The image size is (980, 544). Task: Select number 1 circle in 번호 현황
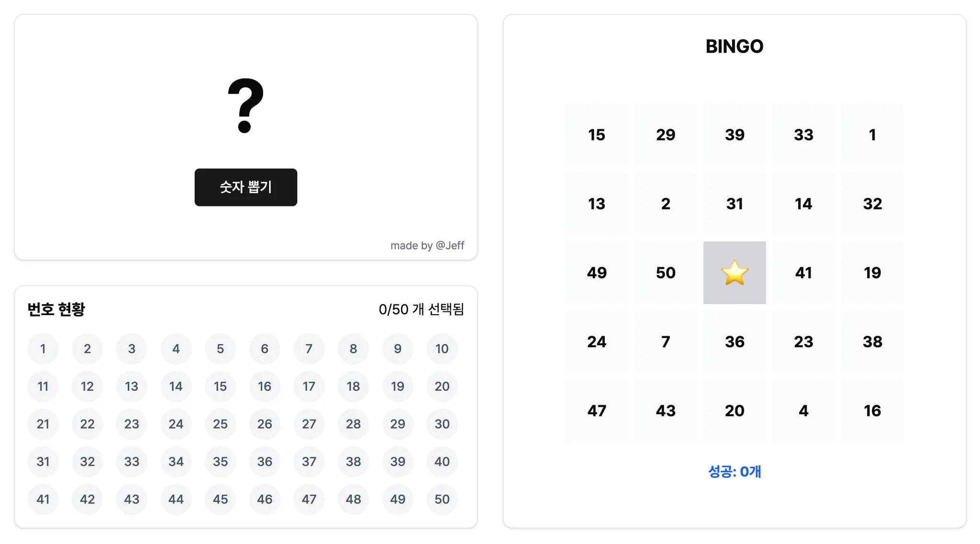(x=43, y=349)
